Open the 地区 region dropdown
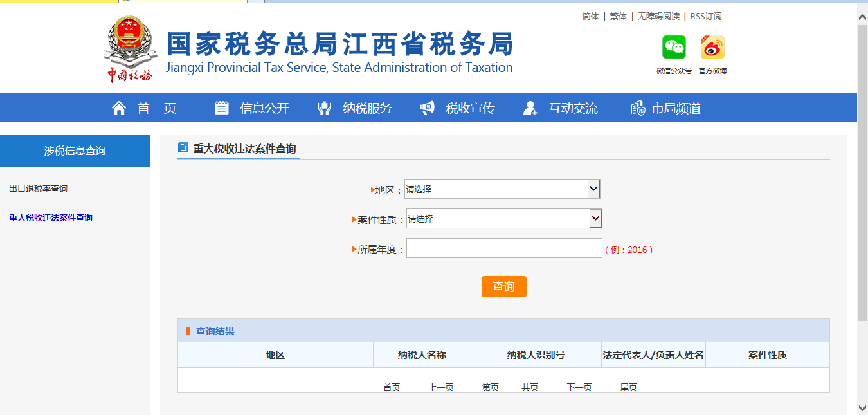The width and height of the screenshot is (868, 415). click(502, 189)
